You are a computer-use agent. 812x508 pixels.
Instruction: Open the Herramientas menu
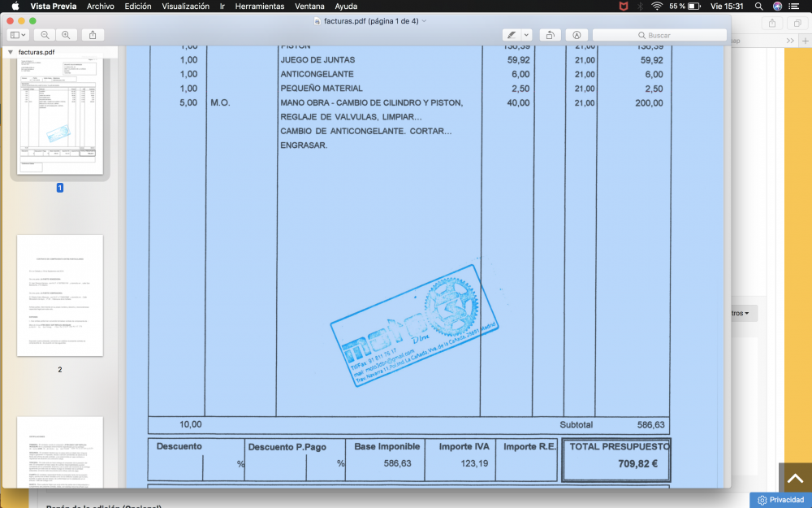point(259,6)
